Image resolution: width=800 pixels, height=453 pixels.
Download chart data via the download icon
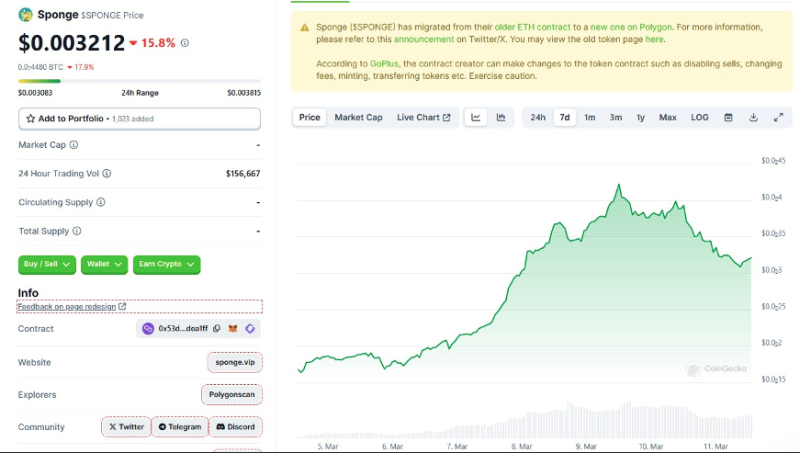click(753, 117)
